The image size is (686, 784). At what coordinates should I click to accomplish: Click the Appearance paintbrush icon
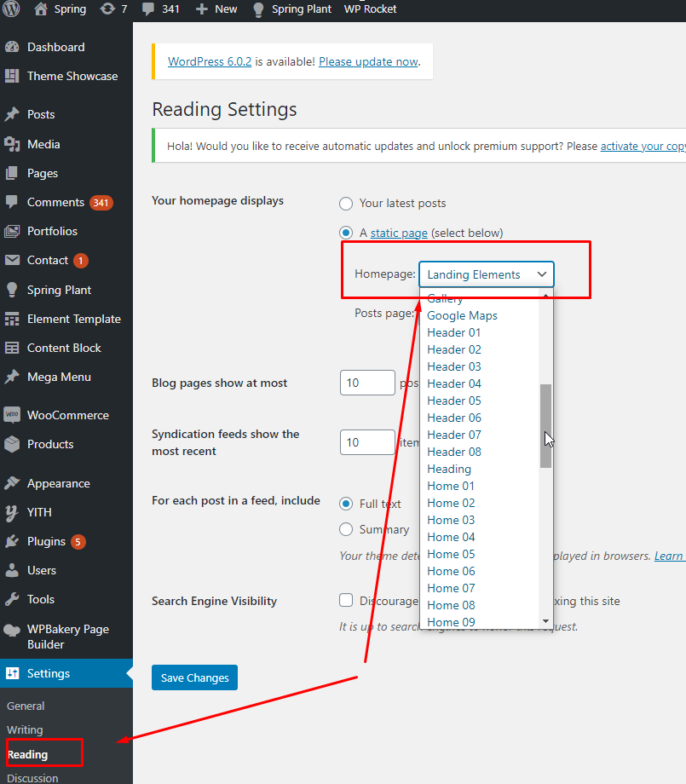point(12,483)
